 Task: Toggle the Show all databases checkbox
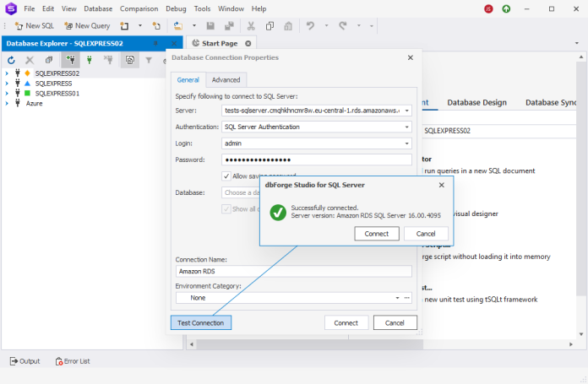tap(226, 208)
